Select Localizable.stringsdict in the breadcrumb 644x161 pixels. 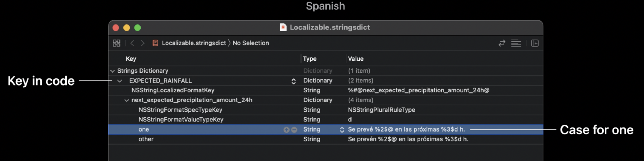pyautogui.click(x=194, y=43)
